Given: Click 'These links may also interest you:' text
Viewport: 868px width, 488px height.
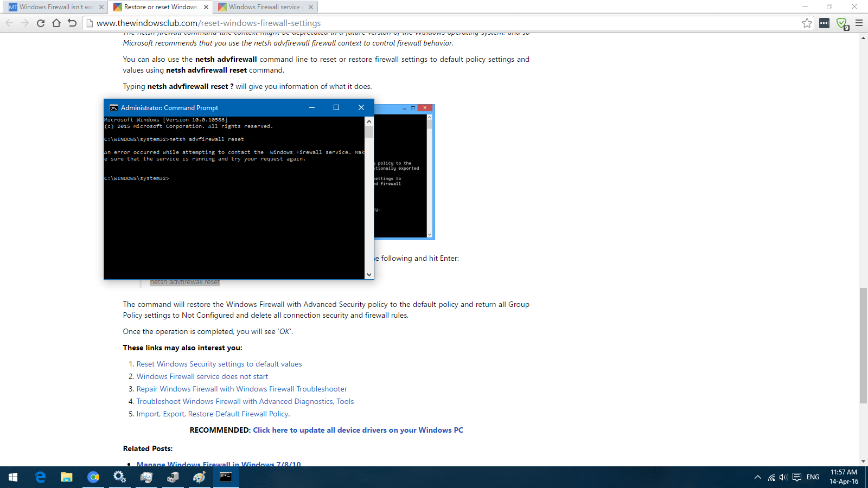Looking at the screenshot, I should (183, 348).
